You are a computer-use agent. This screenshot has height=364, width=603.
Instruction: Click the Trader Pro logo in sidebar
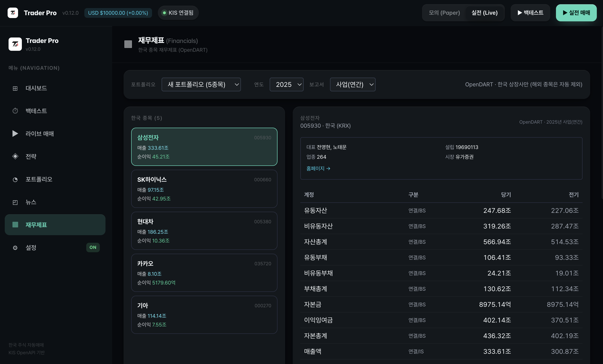(15, 44)
